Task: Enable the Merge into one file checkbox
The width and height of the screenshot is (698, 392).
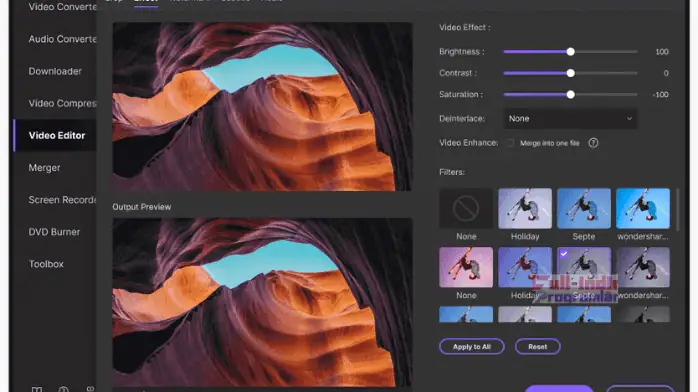Action: click(510, 143)
